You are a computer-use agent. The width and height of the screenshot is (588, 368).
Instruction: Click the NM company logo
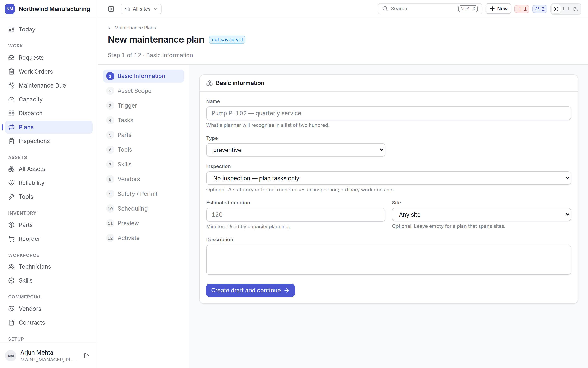(x=10, y=9)
